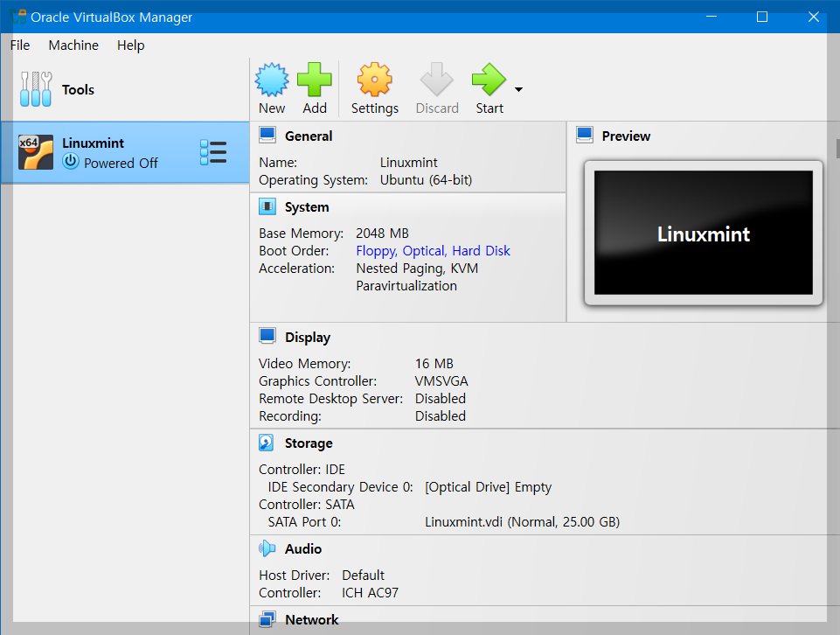Open the Tools section in the sidebar
This screenshot has height=635, width=840.
pos(125,89)
